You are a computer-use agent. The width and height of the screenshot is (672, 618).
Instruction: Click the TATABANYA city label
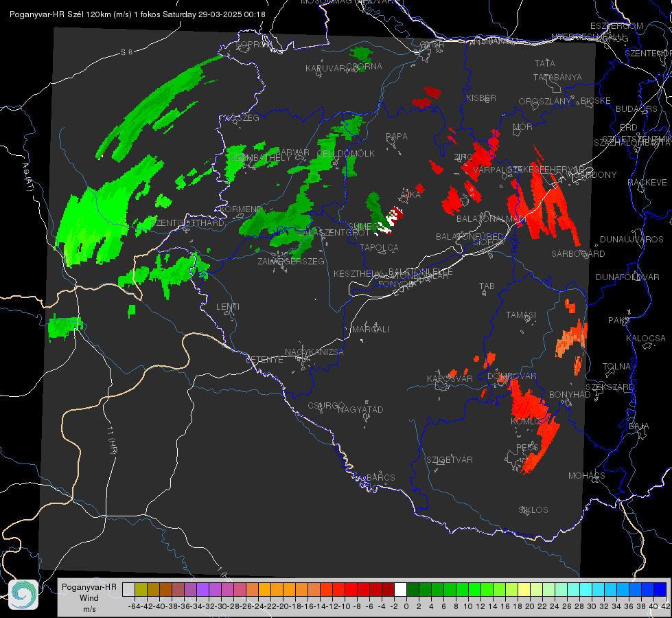(x=557, y=77)
